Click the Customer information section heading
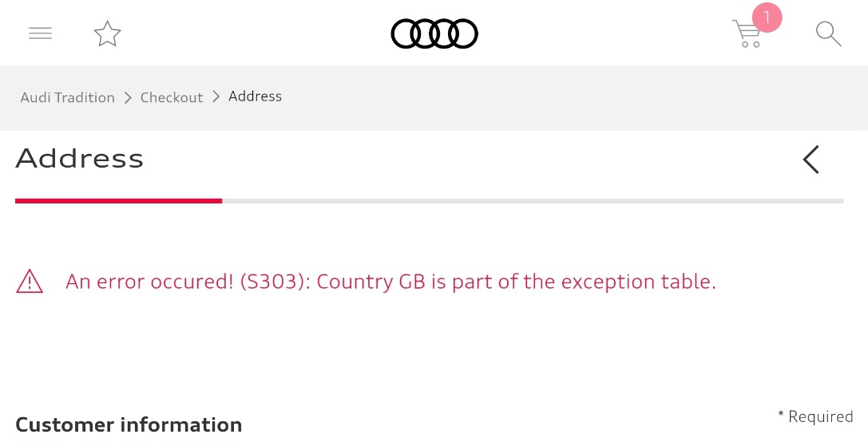Image resolution: width=868 pixels, height=442 pixels. pyautogui.click(x=129, y=424)
